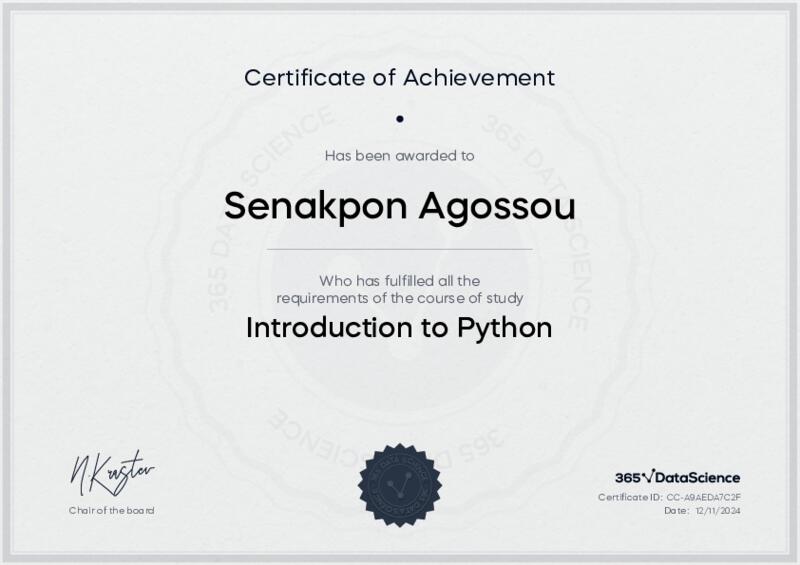
Task: Click the date value 12/11/2024
Action: (717, 510)
